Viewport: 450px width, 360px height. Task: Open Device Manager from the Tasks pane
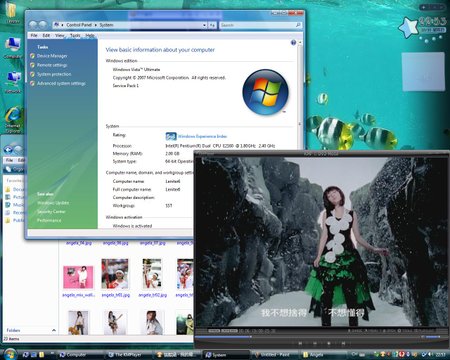[52, 56]
